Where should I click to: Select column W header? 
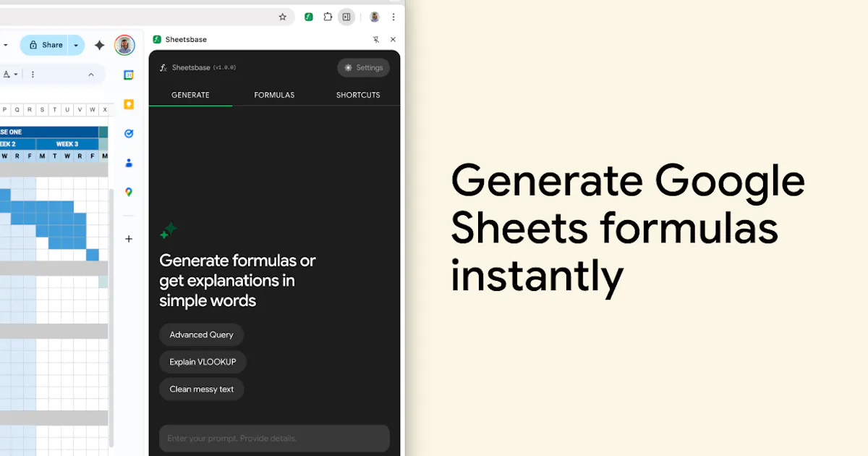92,110
